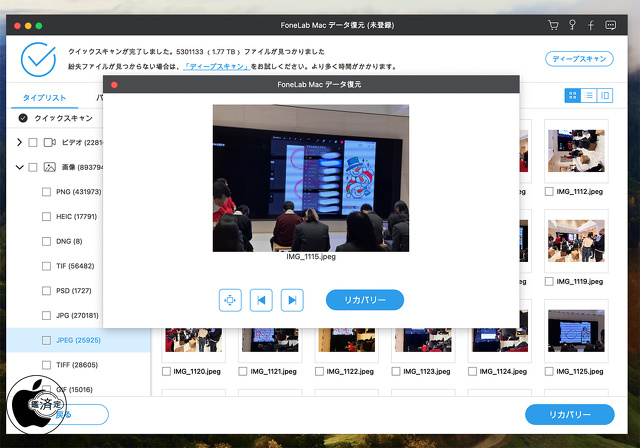This screenshot has width=640, height=448.
Task: Select the IMG_1121.jpeg checkbox
Action: pyautogui.click(x=243, y=371)
